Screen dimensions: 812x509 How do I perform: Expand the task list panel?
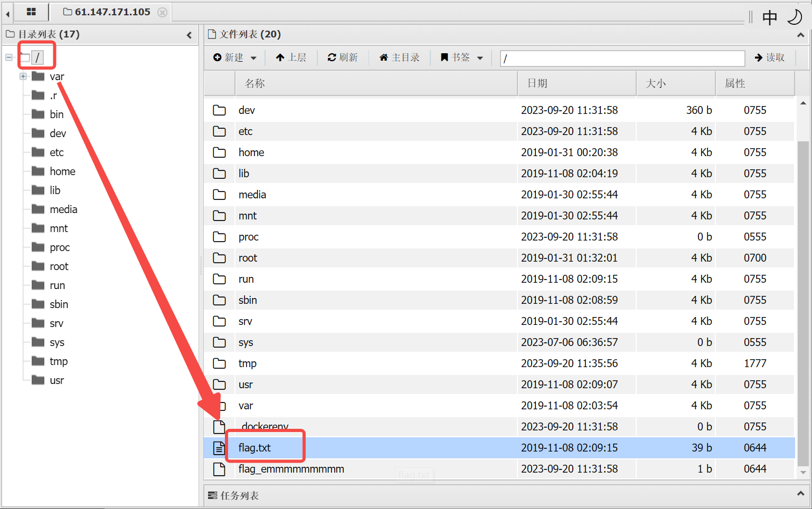[x=800, y=494]
